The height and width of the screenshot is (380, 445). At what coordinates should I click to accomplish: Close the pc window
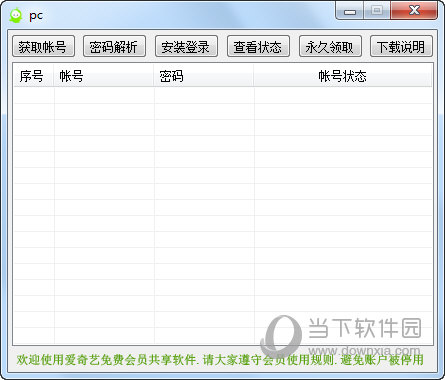coord(414,11)
